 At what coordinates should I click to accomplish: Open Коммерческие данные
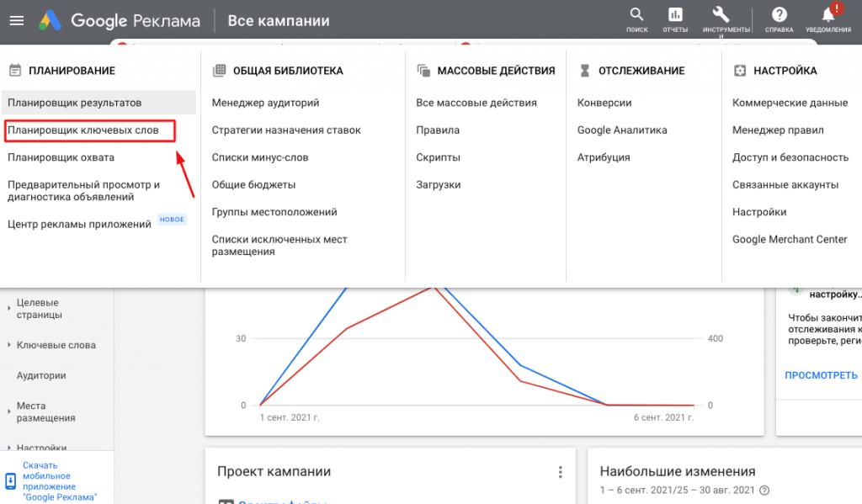pyautogui.click(x=790, y=103)
